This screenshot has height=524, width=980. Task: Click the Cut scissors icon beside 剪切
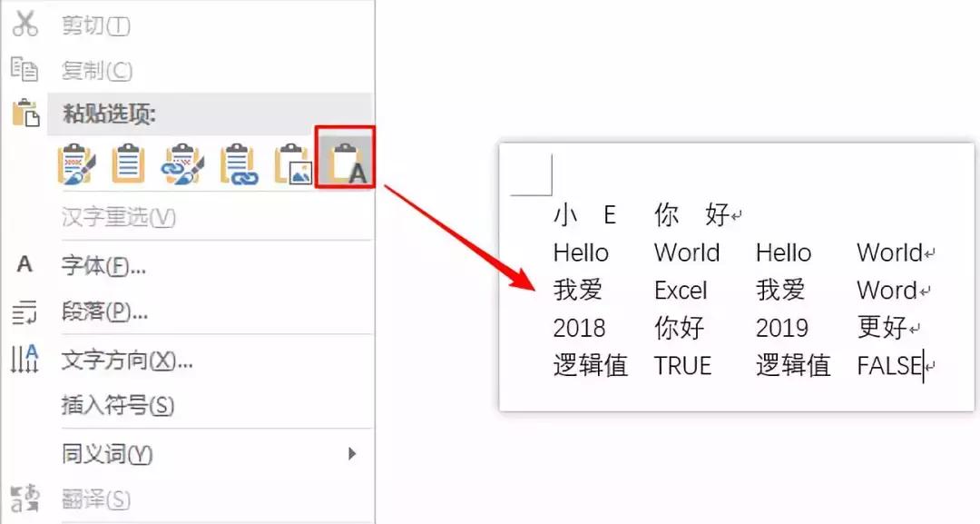[x=24, y=24]
